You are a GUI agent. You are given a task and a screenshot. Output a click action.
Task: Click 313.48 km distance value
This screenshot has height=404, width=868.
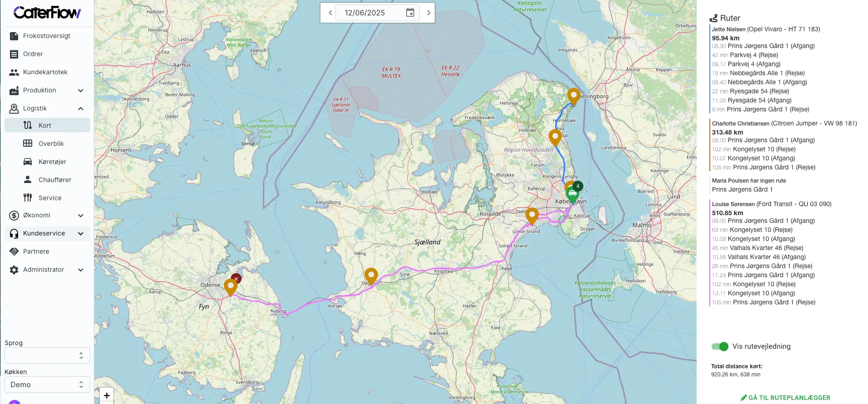(727, 132)
